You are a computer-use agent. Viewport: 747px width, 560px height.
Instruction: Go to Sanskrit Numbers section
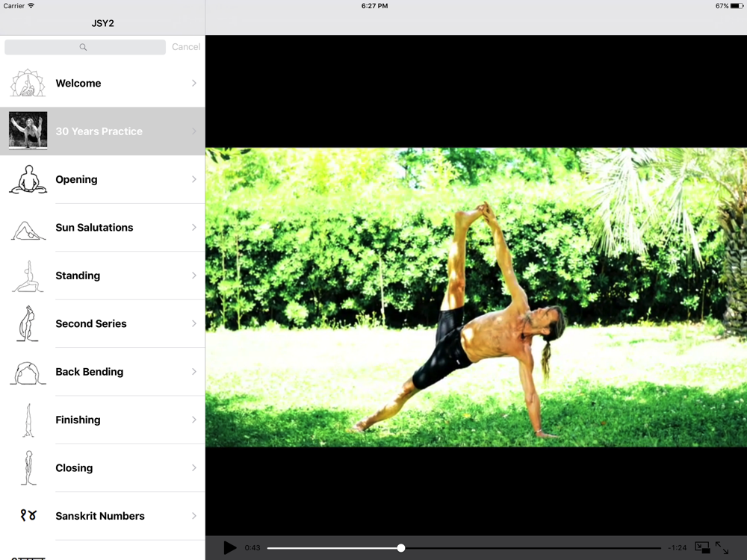(102, 516)
